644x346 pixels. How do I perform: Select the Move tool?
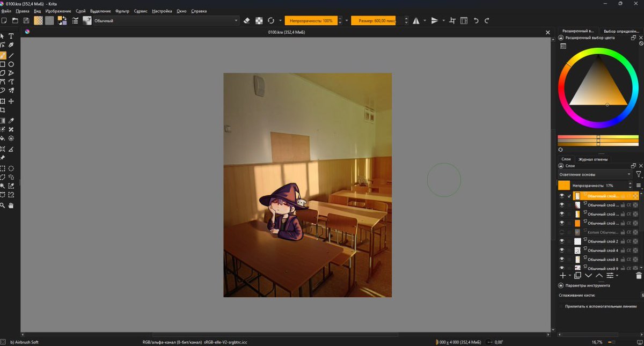tap(11, 101)
